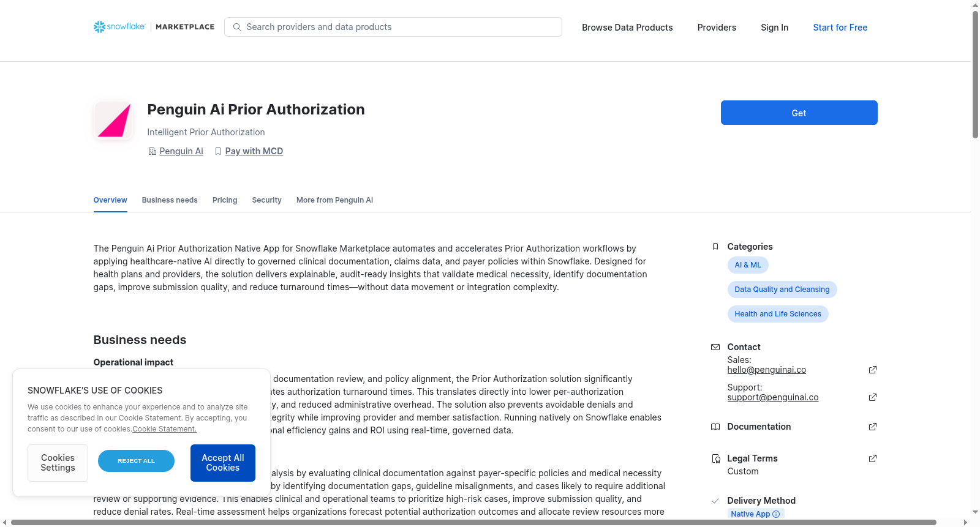Open the Providers nav item

click(x=717, y=28)
